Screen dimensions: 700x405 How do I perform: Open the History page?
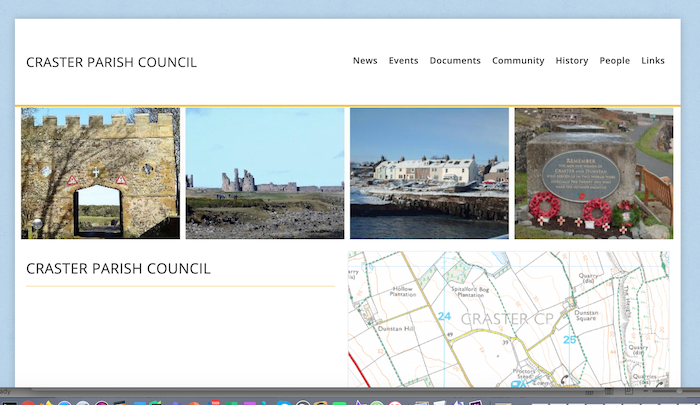coord(572,61)
